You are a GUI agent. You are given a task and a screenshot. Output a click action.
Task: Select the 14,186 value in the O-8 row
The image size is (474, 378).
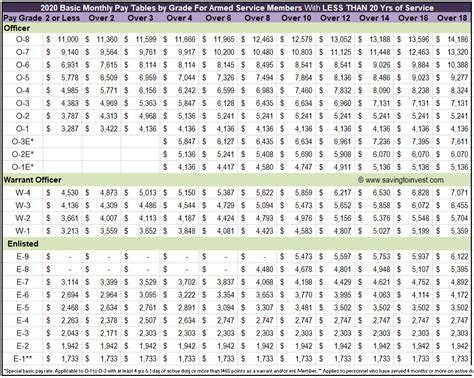(x=458, y=39)
